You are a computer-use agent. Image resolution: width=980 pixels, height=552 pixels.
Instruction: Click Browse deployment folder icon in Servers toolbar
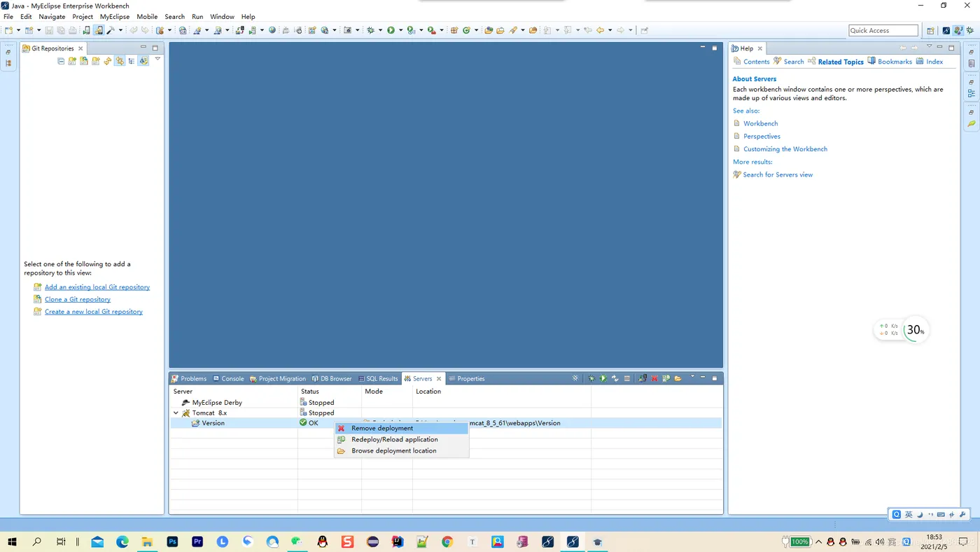678,378
